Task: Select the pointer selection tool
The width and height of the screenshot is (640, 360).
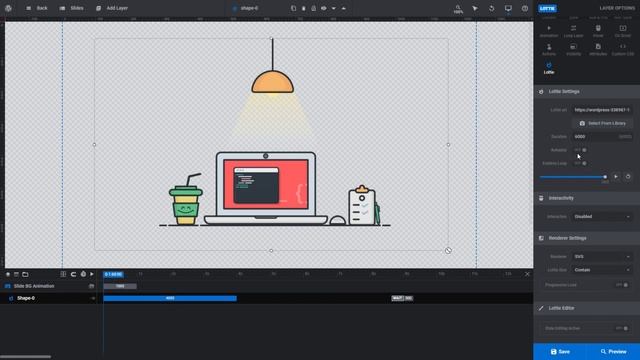Action: pos(475,8)
